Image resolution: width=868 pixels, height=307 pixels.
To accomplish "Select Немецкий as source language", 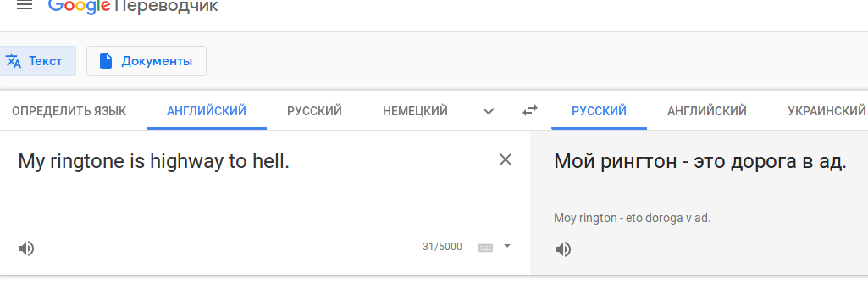I will pos(415,111).
